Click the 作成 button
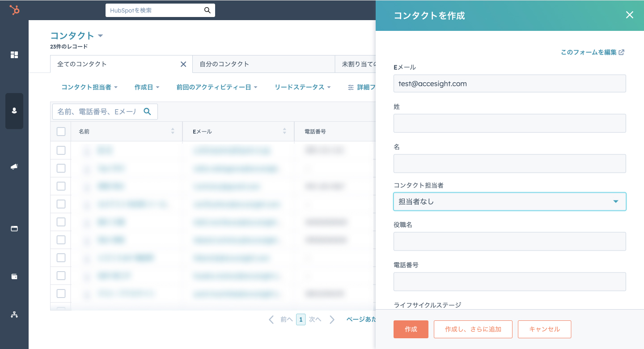644x349 pixels. (411, 329)
